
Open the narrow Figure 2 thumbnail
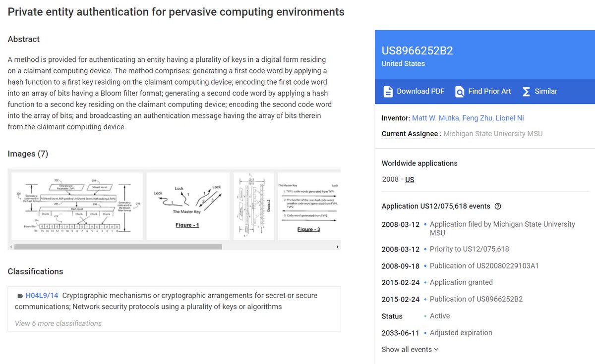click(x=254, y=206)
